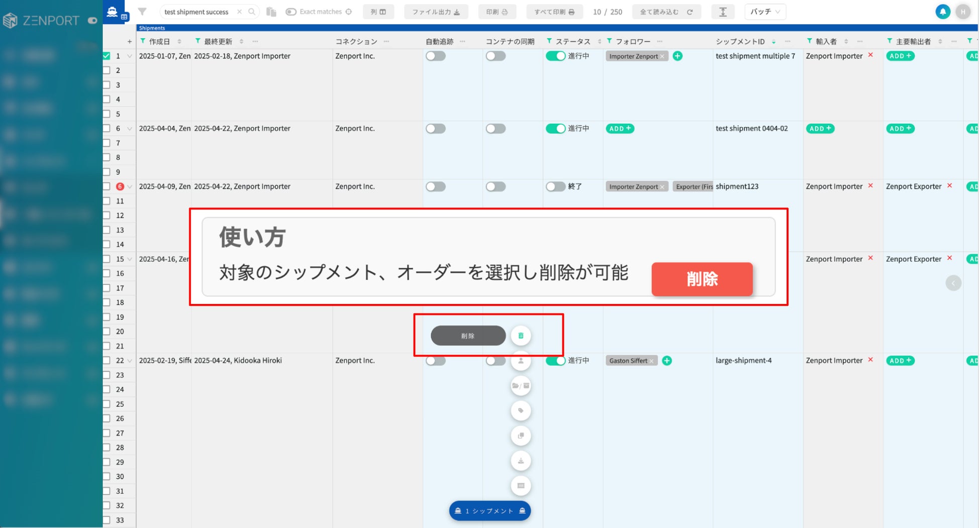The height and width of the screenshot is (528, 980).
Task: Add follower next to Importer Zenport chip
Action: (x=677, y=56)
